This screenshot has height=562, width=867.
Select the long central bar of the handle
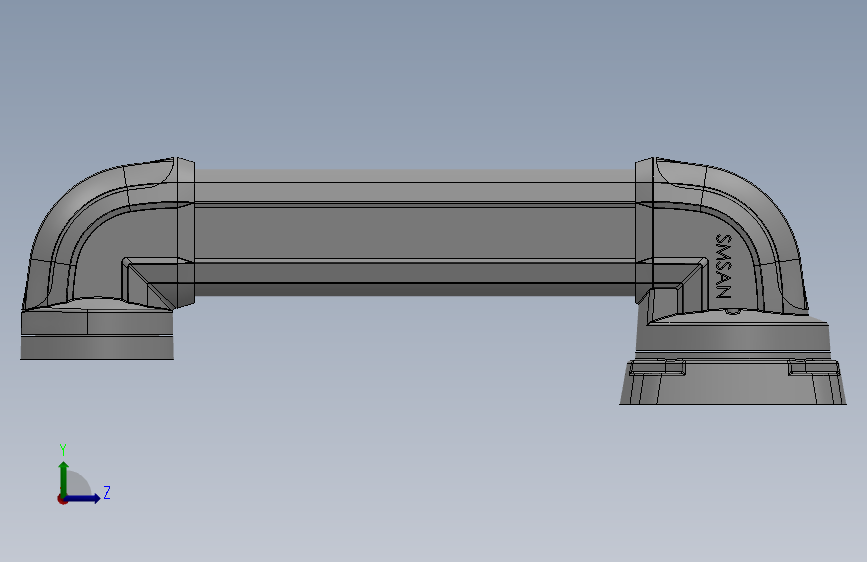(415, 232)
